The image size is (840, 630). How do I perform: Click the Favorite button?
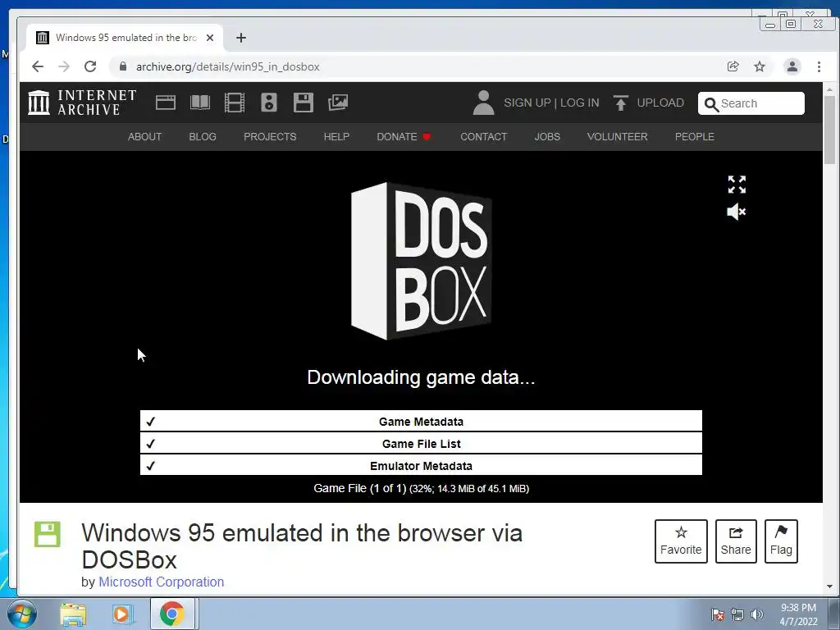click(x=681, y=541)
